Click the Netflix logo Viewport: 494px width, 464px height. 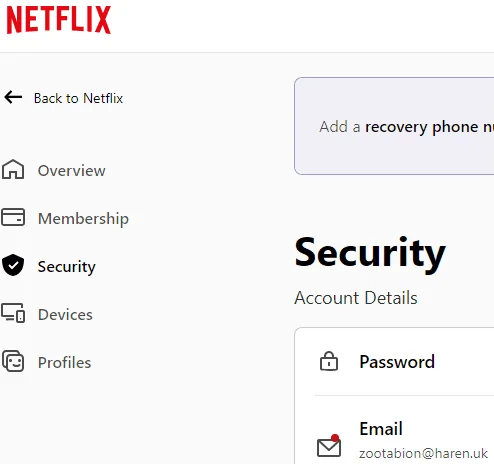coord(59,19)
